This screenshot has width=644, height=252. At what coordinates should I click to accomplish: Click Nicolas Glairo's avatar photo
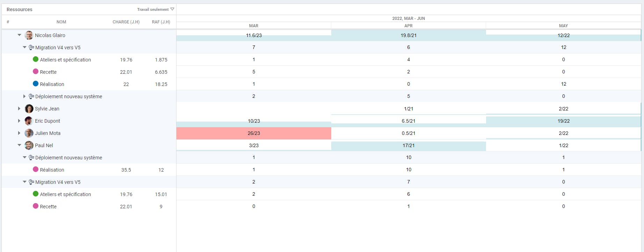coord(29,35)
